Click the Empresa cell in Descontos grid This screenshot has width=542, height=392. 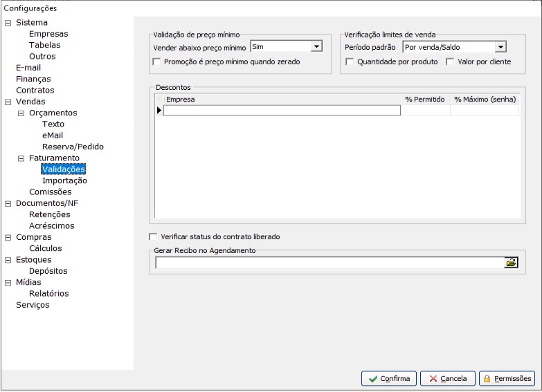point(282,111)
